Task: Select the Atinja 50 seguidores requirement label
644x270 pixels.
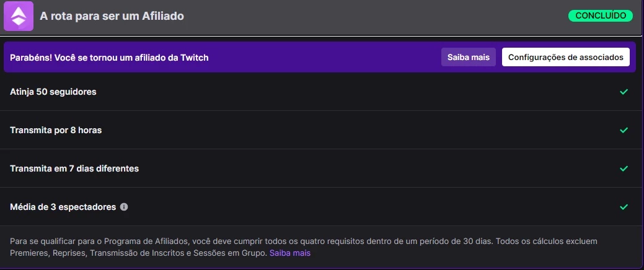Action: (x=53, y=92)
